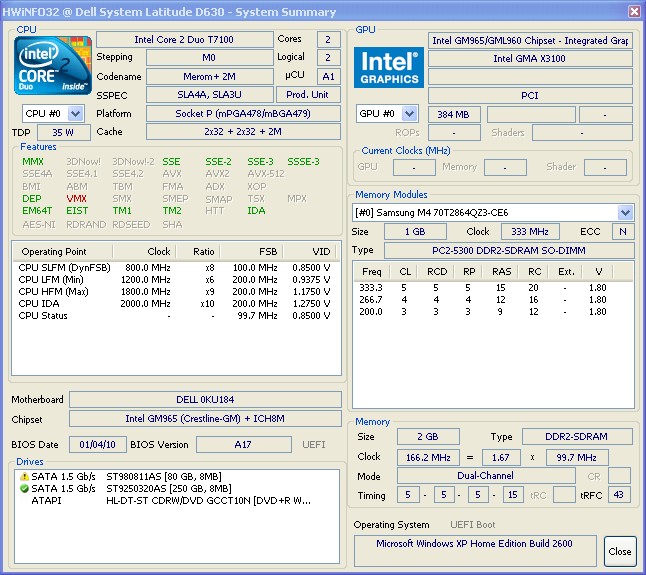Image resolution: width=646 pixels, height=575 pixels.
Task: Click the Intel Core 2 Duo logo
Action: (53, 65)
